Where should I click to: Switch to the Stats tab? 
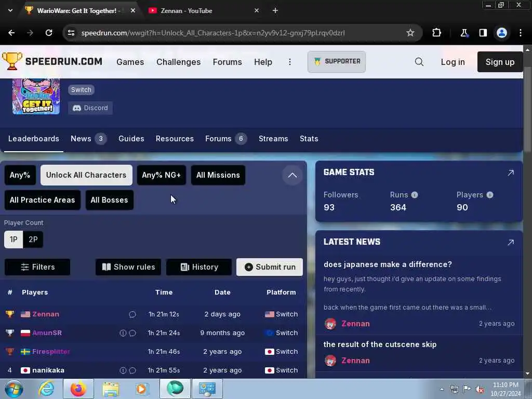(x=309, y=139)
